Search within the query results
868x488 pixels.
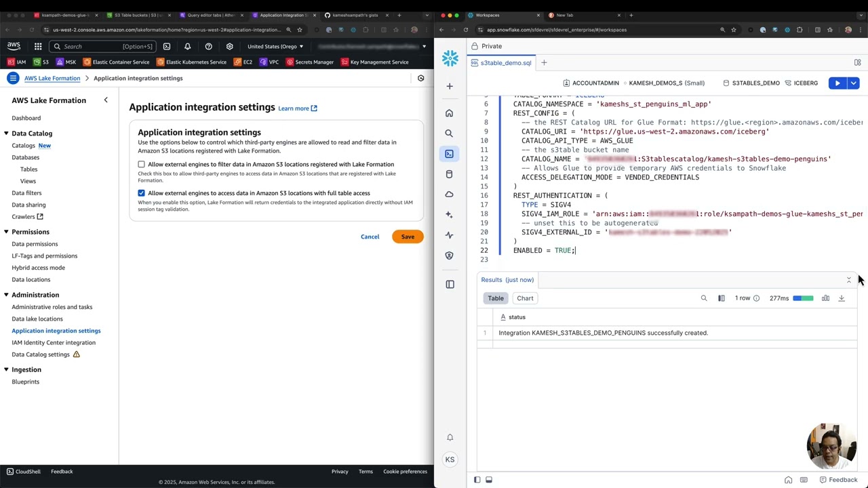pyautogui.click(x=704, y=298)
